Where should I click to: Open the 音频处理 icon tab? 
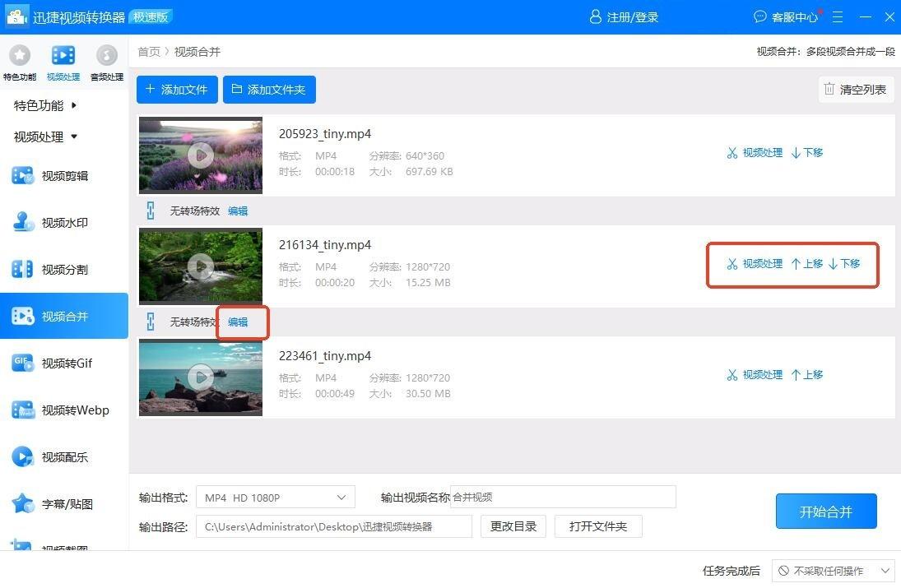pyautogui.click(x=106, y=56)
